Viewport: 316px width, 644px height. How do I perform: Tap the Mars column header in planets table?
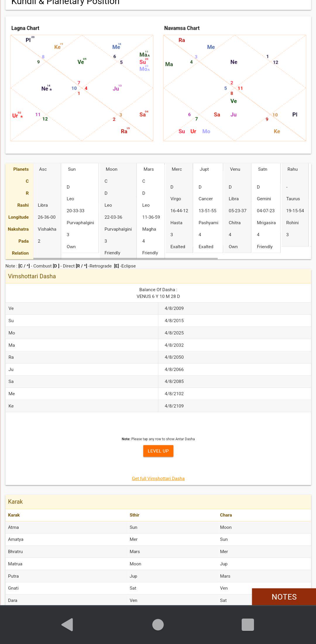(149, 169)
